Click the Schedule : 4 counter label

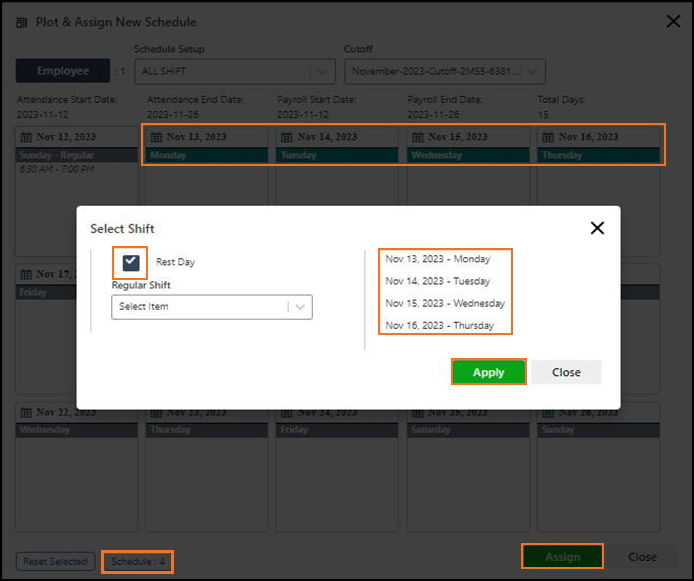tap(137, 561)
